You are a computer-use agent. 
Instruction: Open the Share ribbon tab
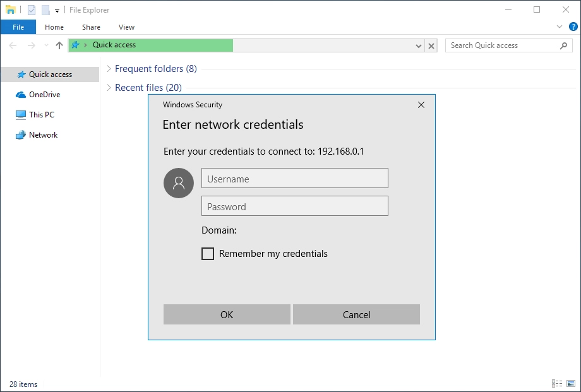click(x=91, y=27)
